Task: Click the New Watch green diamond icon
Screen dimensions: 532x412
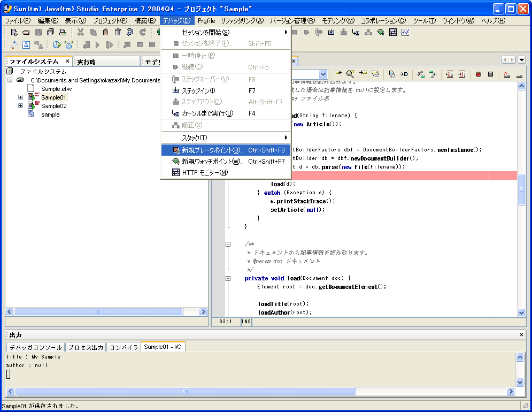Action: (381, 32)
